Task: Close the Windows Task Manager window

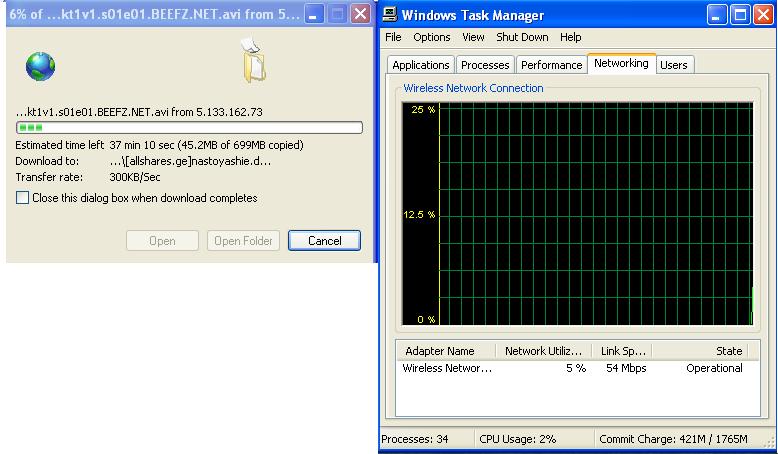Action: (x=763, y=15)
